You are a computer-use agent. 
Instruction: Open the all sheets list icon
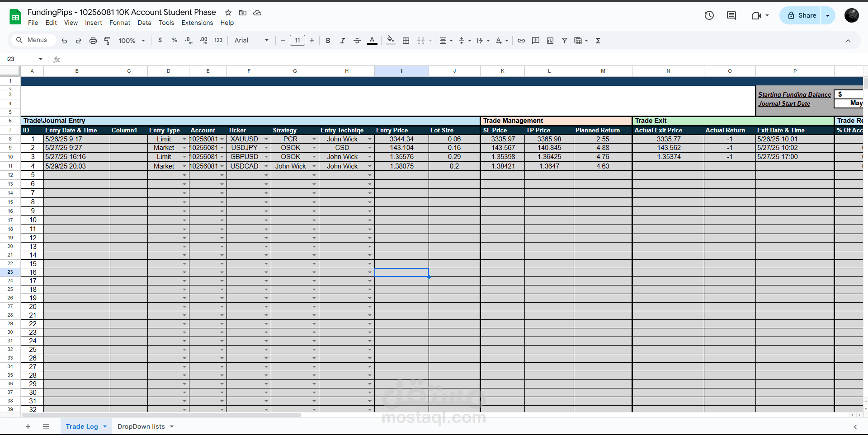tap(46, 426)
